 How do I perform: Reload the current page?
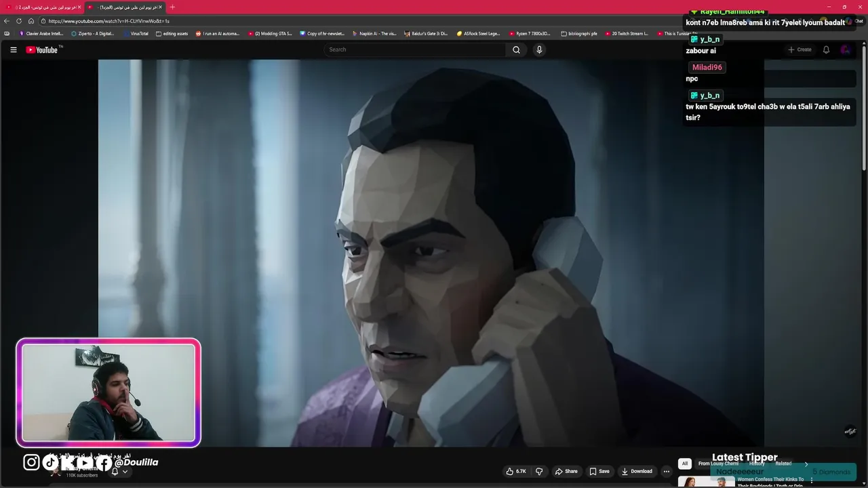tap(19, 21)
